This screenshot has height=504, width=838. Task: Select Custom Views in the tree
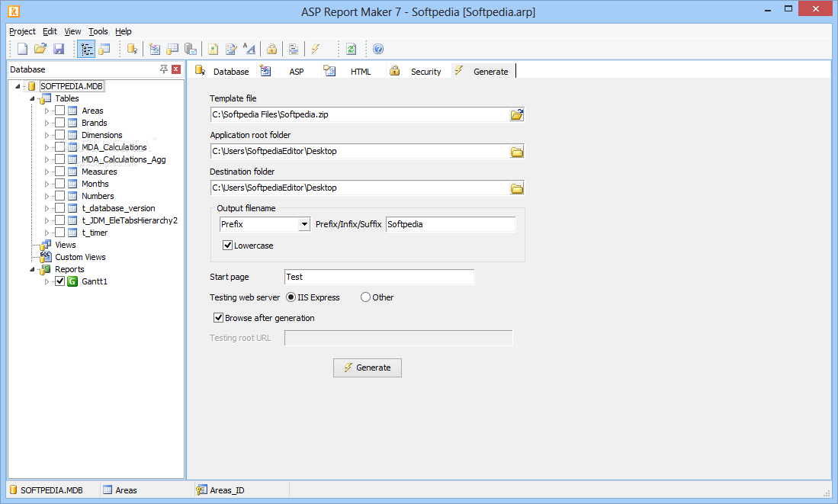click(x=80, y=257)
